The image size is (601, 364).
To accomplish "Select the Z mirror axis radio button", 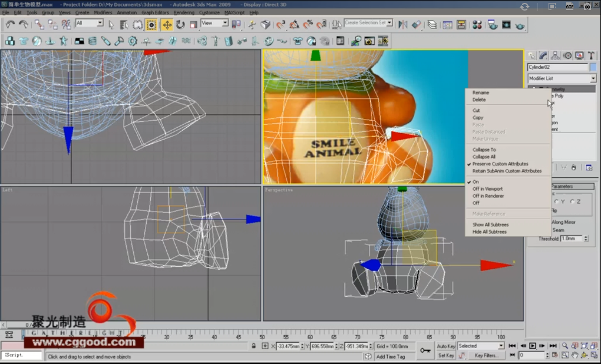I will 572,201.
